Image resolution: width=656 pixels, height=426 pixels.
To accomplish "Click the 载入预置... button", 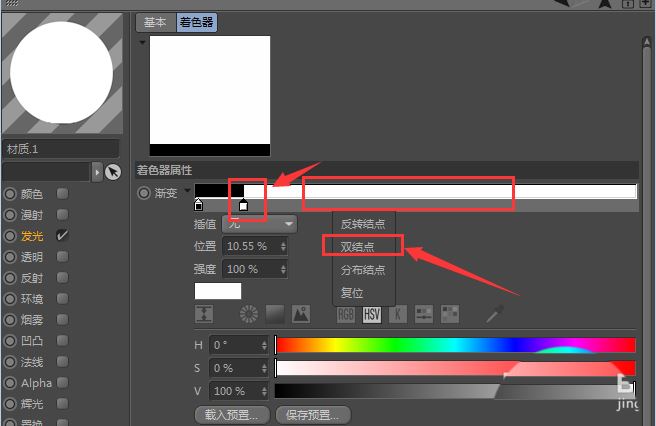I will (232, 415).
